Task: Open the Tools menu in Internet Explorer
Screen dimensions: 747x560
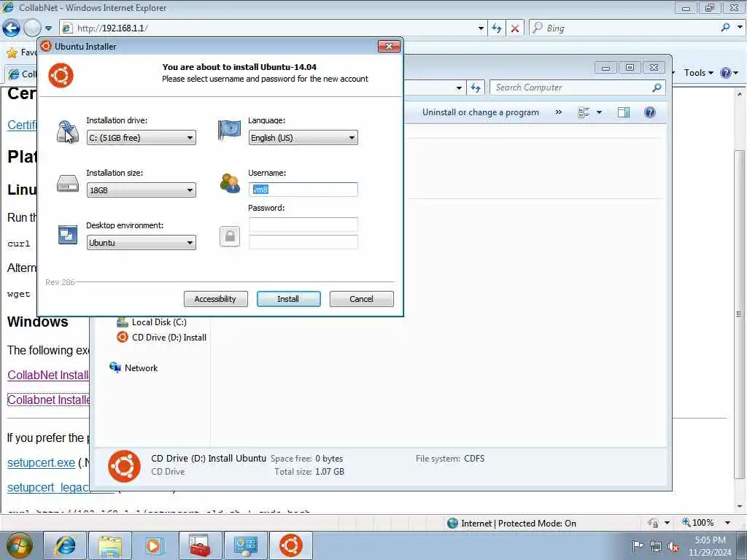Action: point(698,73)
